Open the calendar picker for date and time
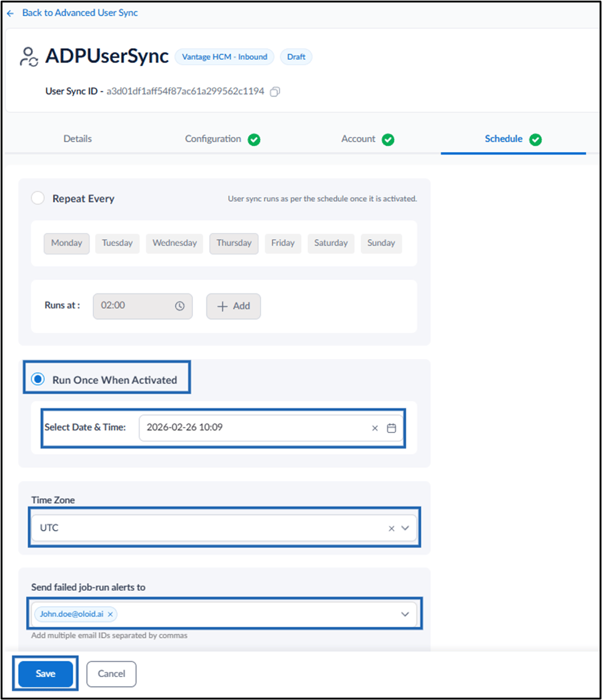Screen dimensions: 602x700 tap(391, 428)
